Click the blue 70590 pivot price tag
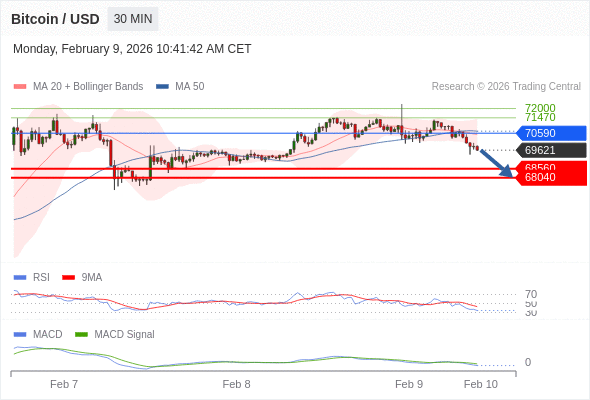The height and width of the screenshot is (400, 590). tap(551, 133)
